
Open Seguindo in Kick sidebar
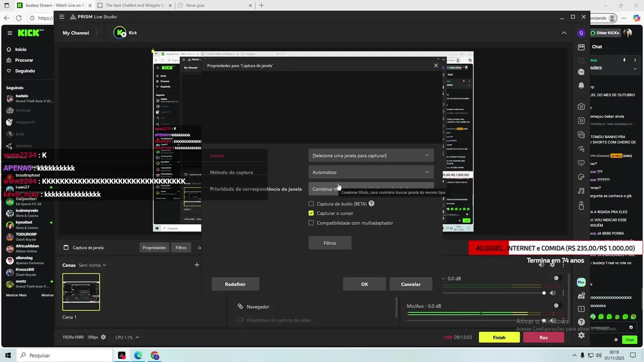(x=25, y=71)
